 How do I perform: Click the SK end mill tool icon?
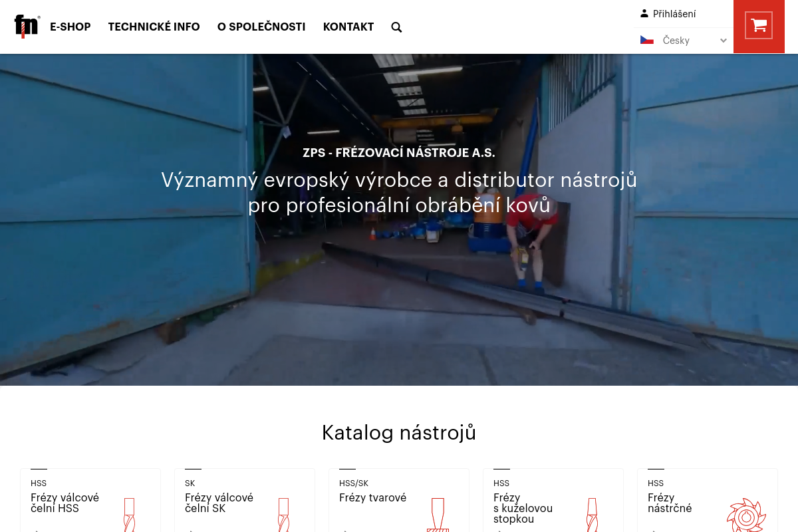pos(283,515)
